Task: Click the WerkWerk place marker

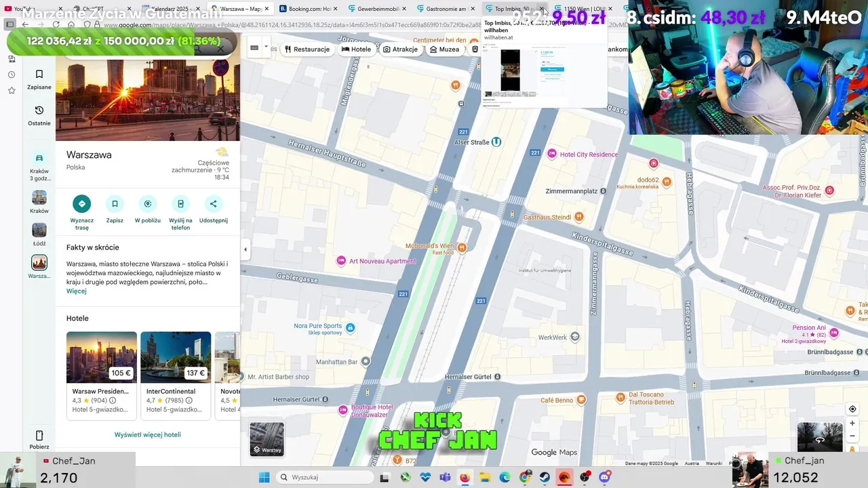Action: 575,337
